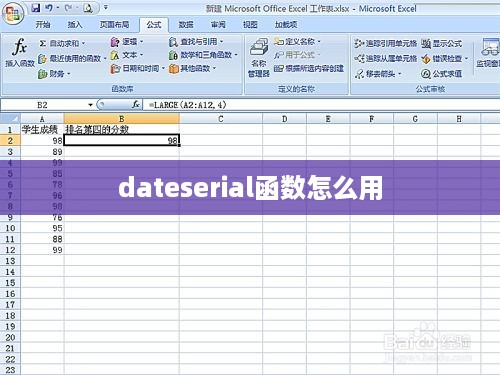500x375 pixels.
Task: Open 数学和三角函数 menu
Action: tap(203, 55)
